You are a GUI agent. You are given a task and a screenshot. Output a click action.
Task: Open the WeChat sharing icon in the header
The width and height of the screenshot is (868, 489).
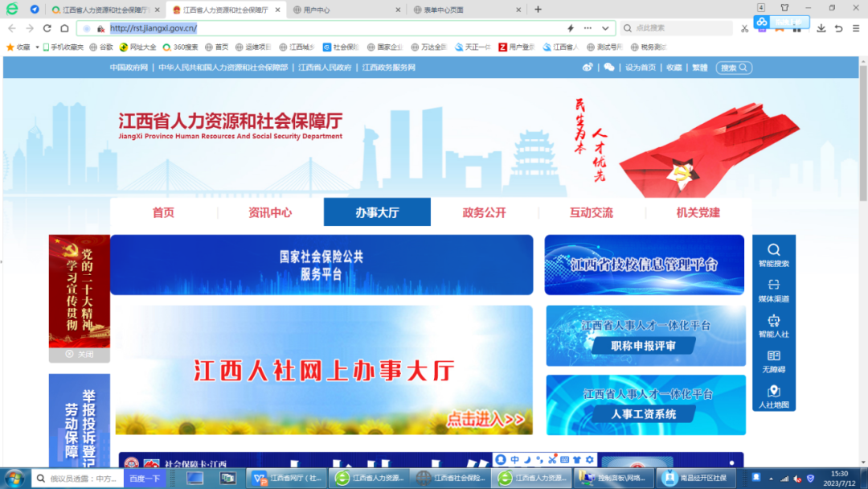(608, 68)
